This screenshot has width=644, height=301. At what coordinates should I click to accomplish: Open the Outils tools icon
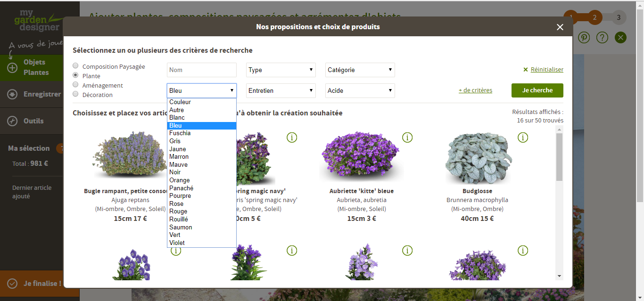pos(12,121)
